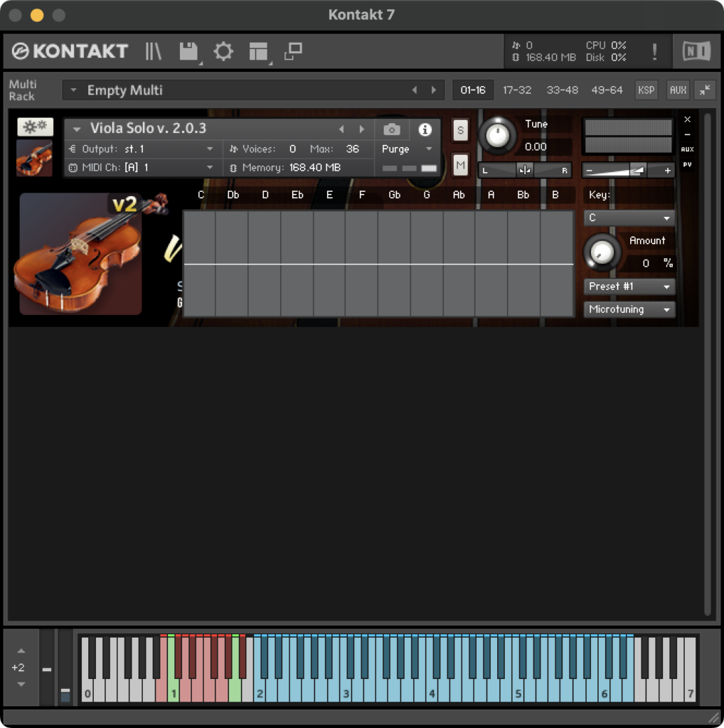
Task: Go to previous instrument arrow in Viola header
Action: 341,129
